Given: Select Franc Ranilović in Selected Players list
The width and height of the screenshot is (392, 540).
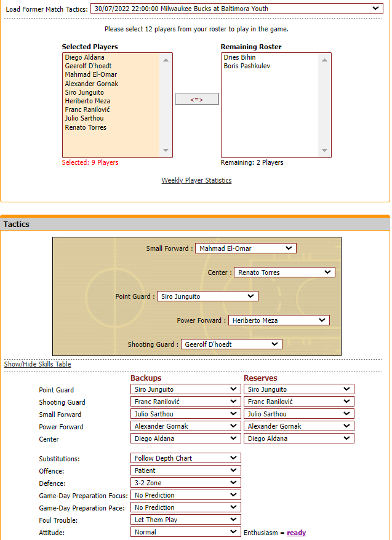Looking at the screenshot, I should pos(87,109).
